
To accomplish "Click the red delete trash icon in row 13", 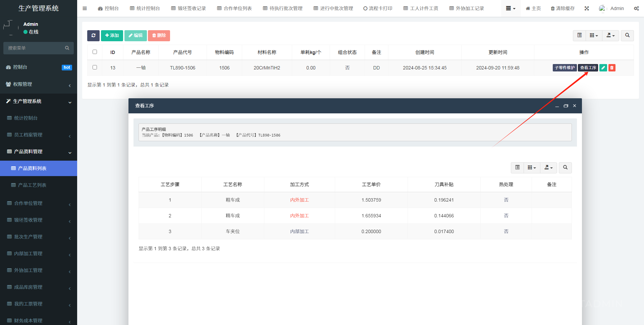I will [x=612, y=68].
